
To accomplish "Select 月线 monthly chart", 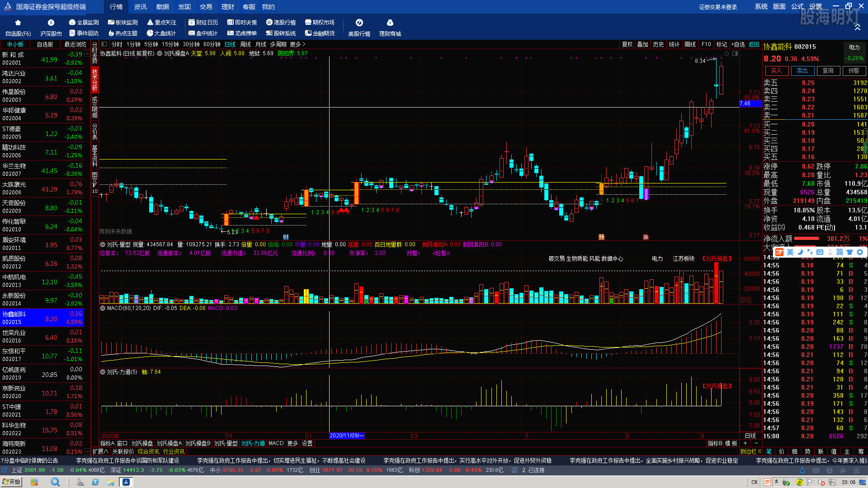I will coord(261,44).
